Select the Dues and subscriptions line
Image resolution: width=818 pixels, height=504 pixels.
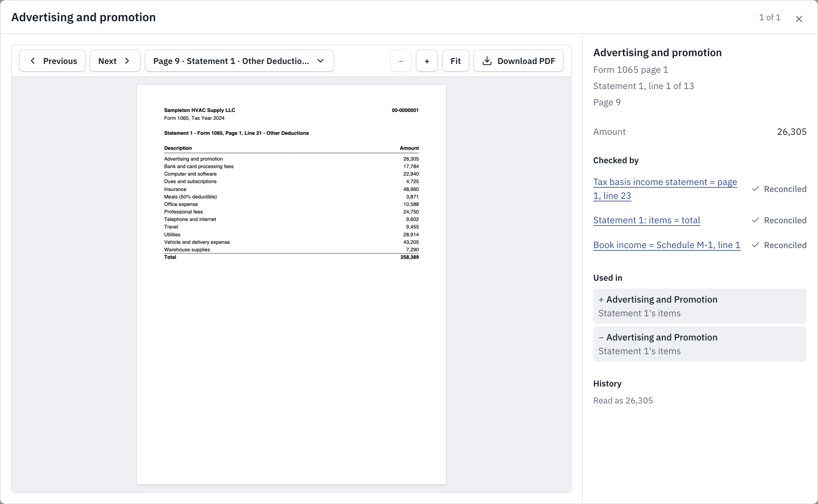click(291, 181)
